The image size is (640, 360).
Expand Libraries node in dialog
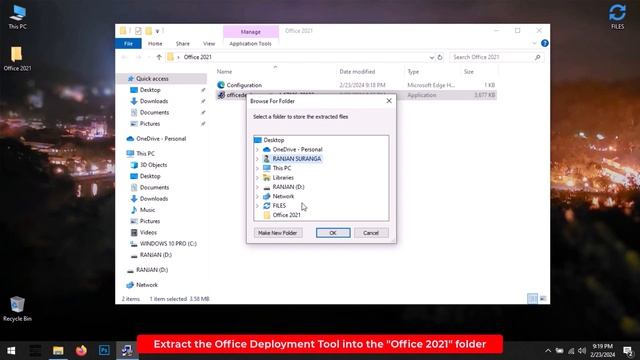[257, 178]
